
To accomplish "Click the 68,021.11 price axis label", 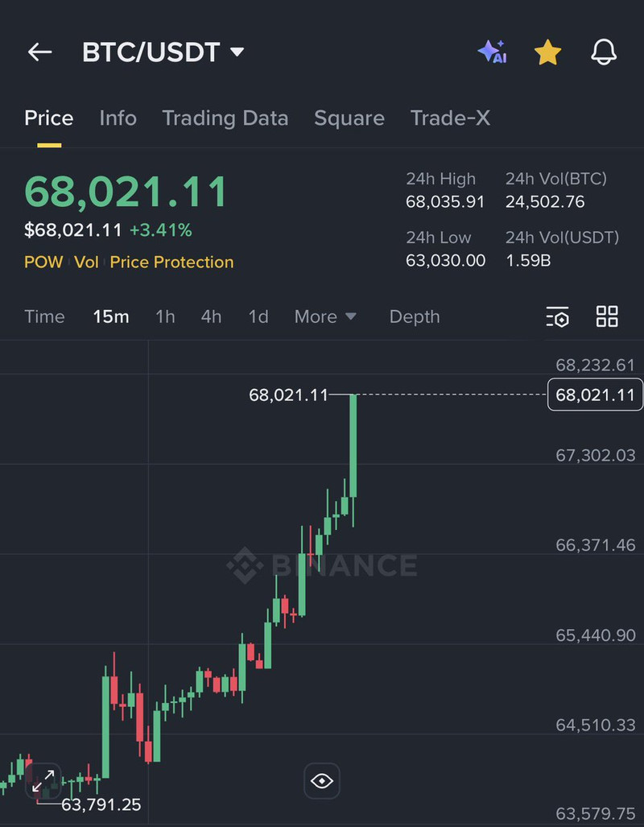I will tap(595, 395).
